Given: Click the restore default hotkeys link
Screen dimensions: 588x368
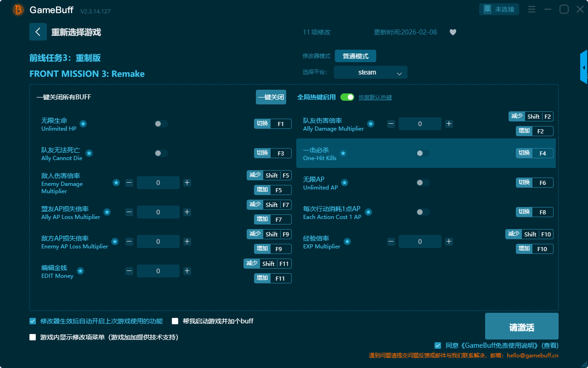Looking at the screenshot, I should pos(375,98).
